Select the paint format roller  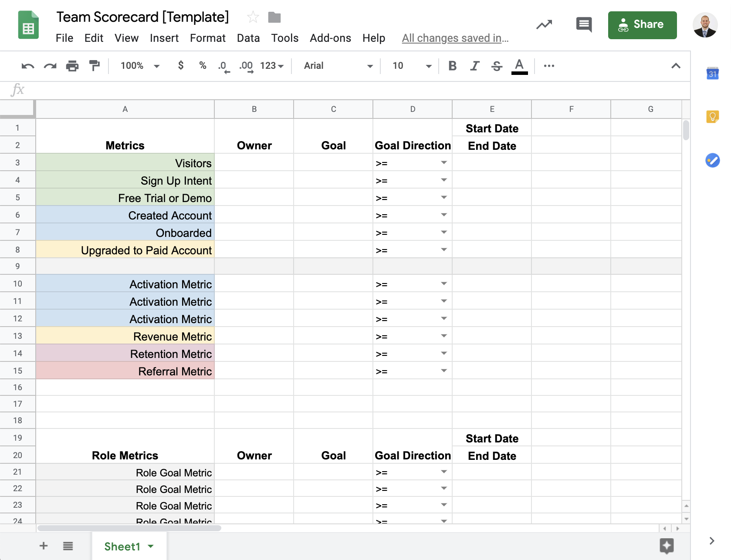pyautogui.click(x=94, y=66)
